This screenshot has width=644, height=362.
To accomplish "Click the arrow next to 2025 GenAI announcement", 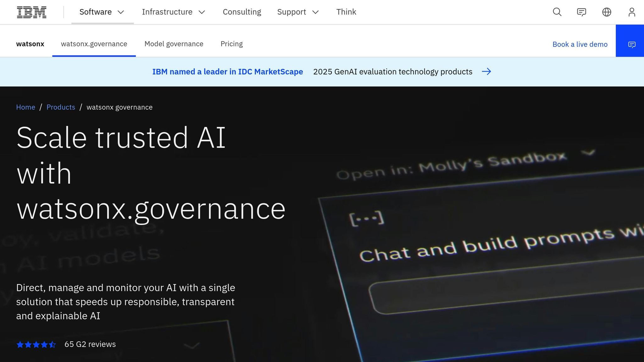I will pyautogui.click(x=487, y=72).
